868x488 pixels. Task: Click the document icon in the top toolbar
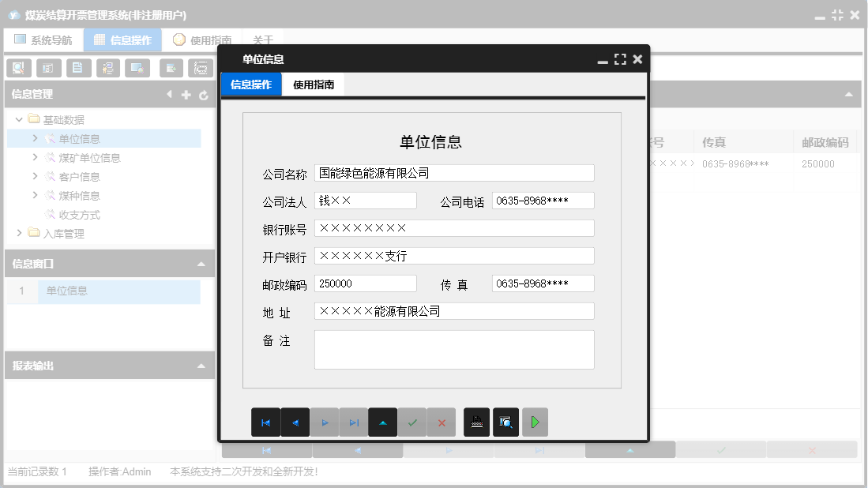(x=78, y=68)
